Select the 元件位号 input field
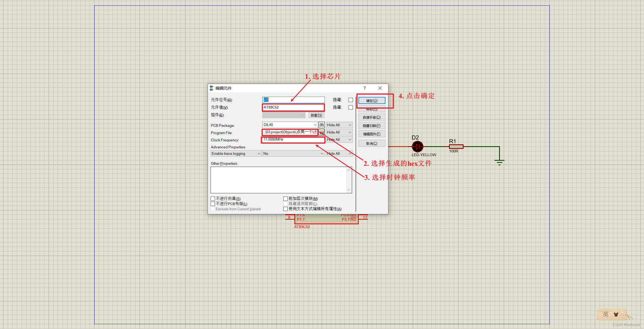Screen dimensions: 644x329 [294, 100]
